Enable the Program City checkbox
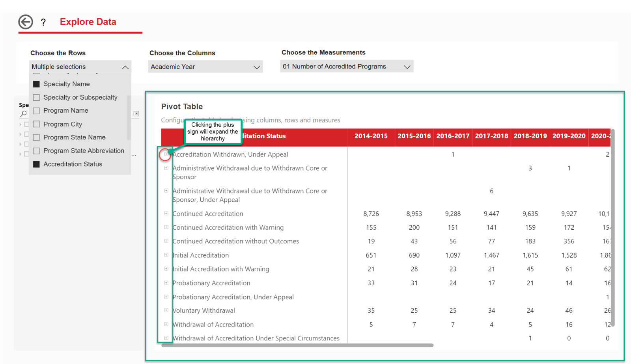 coord(36,124)
